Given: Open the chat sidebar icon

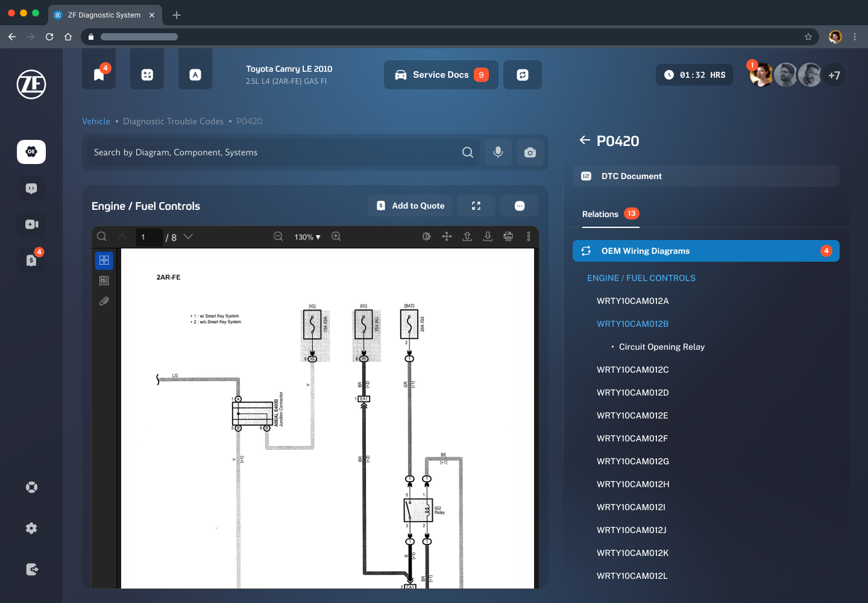Looking at the screenshot, I should coord(31,188).
